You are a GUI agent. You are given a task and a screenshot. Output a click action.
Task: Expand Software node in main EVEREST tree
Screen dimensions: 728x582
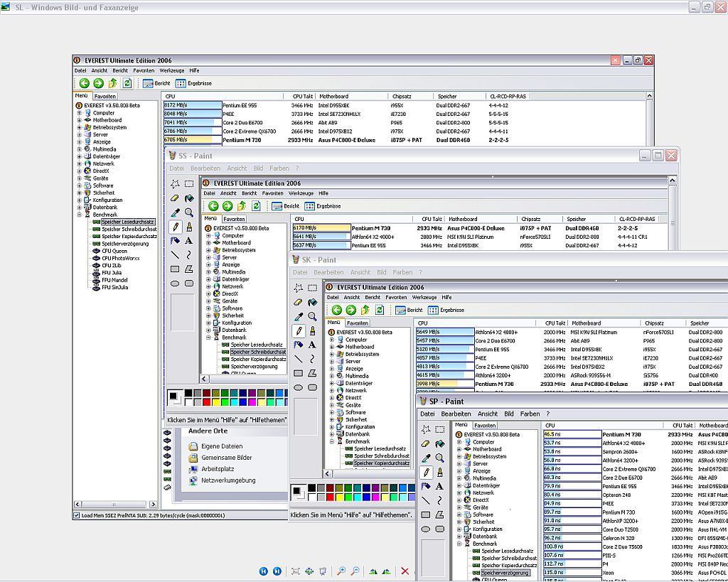[x=79, y=185]
